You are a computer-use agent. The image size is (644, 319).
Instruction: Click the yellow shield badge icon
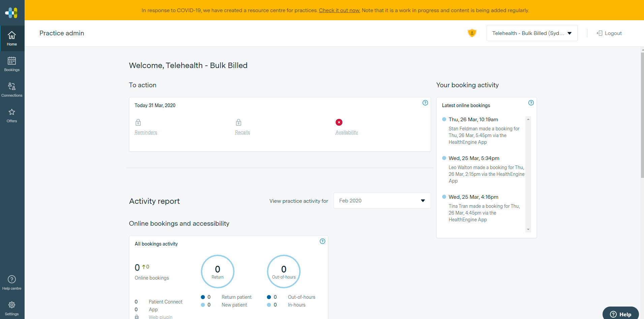pyautogui.click(x=472, y=33)
